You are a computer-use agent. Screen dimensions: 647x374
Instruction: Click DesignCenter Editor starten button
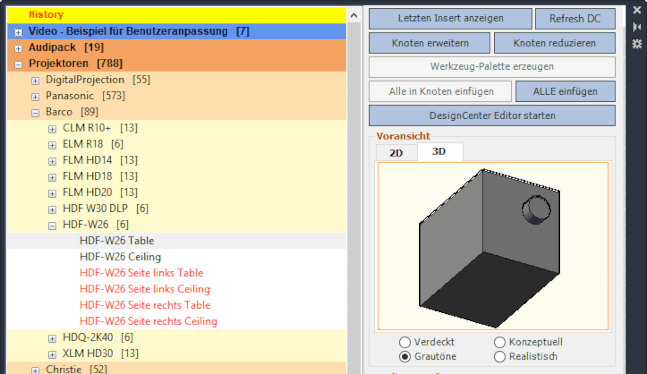(492, 116)
